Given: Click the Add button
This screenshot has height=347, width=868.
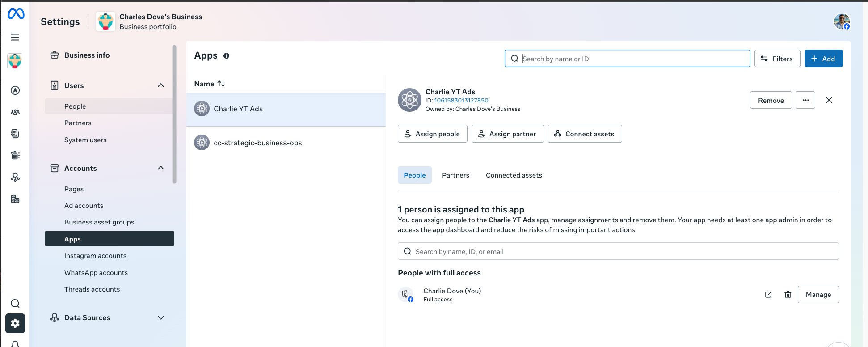Looking at the screenshot, I should coord(823,59).
